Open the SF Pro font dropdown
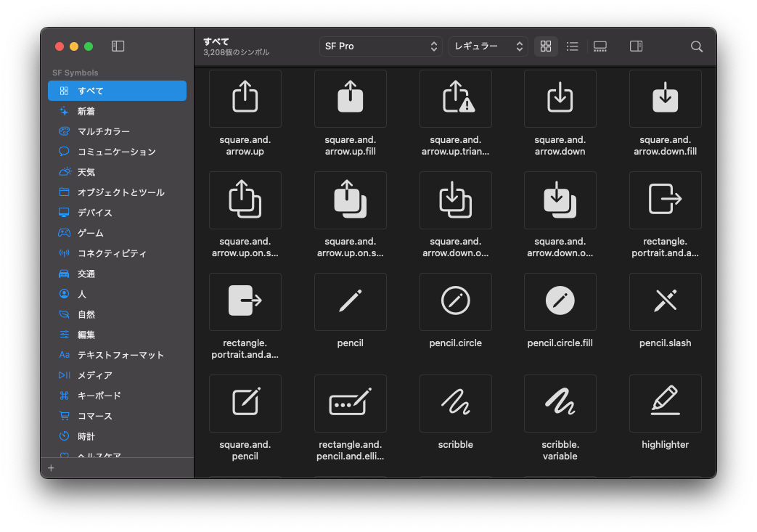 (x=380, y=46)
